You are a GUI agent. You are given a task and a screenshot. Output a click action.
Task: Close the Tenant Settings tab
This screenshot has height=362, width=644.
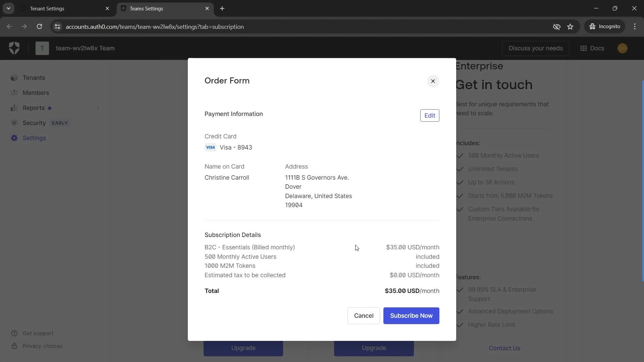pos(107,9)
